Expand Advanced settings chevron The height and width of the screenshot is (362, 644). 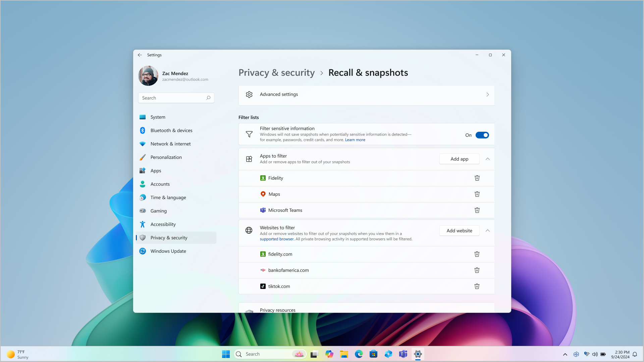click(488, 94)
